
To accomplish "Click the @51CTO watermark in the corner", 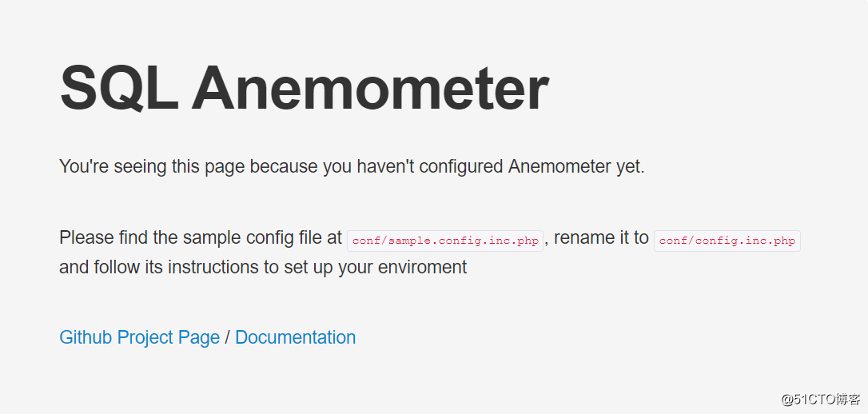I will (x=820, y=399).
